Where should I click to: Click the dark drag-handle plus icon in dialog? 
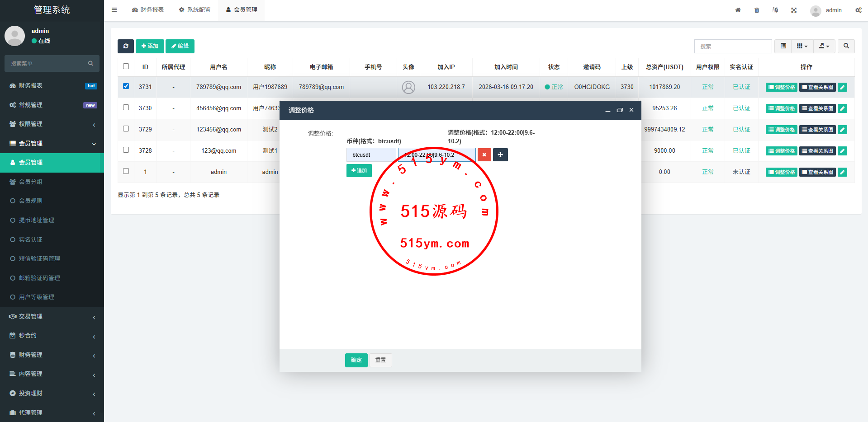(500, 155)
